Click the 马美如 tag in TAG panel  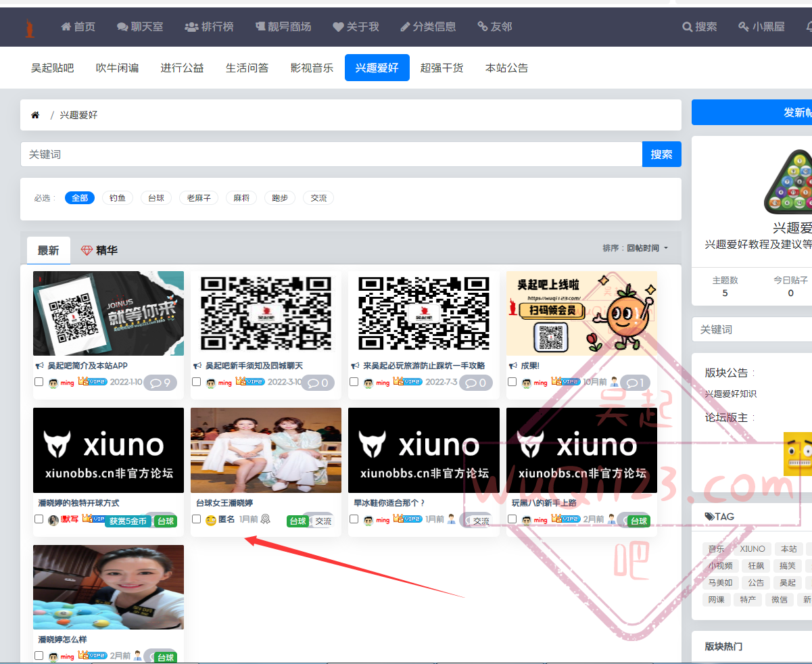[x=720, y=583]
